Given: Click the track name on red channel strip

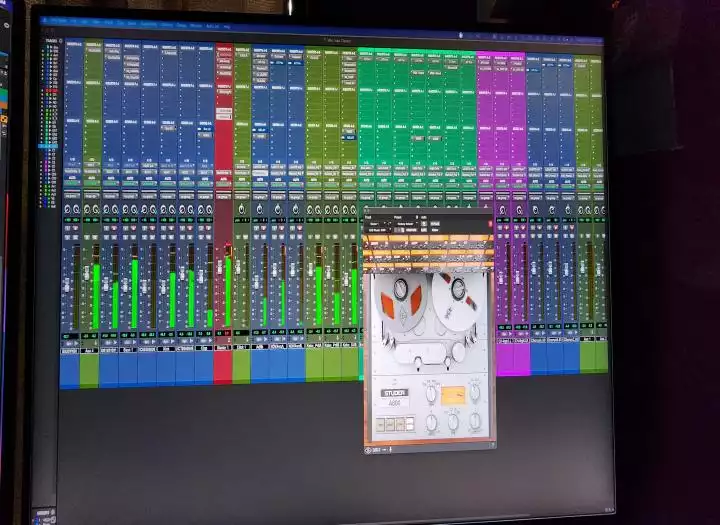Looking at the screenshot, I should point(223,348).
